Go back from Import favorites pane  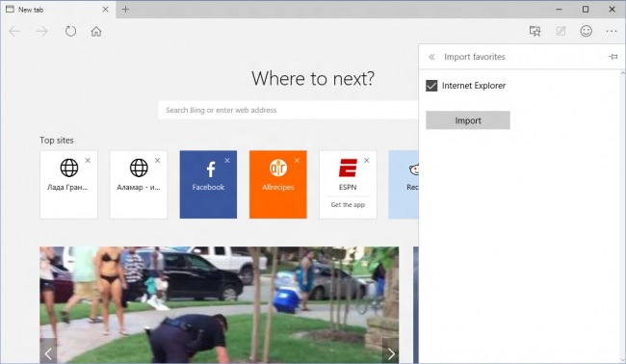tap(431, 57)
